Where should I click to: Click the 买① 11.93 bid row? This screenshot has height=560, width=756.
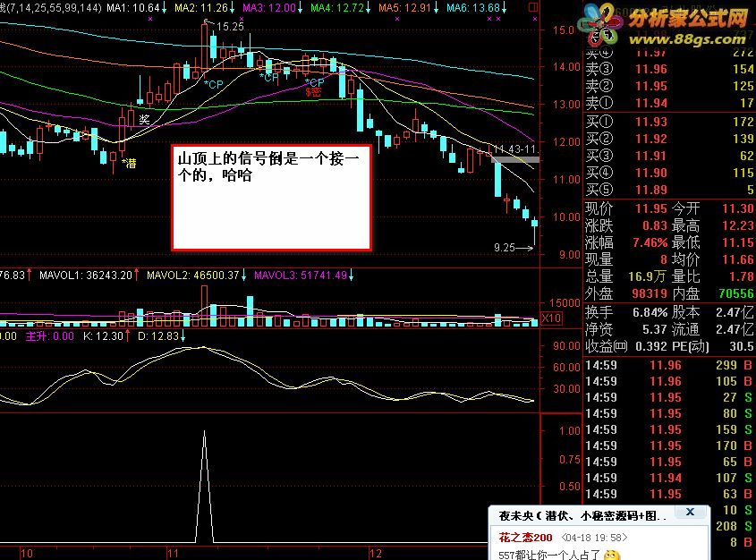(x=670, y=122)
